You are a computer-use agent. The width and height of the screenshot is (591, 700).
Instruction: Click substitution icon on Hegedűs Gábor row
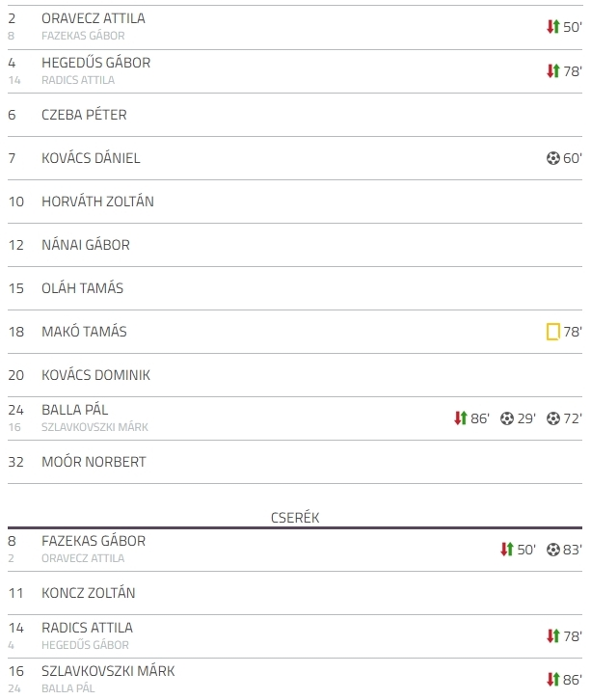553,71
